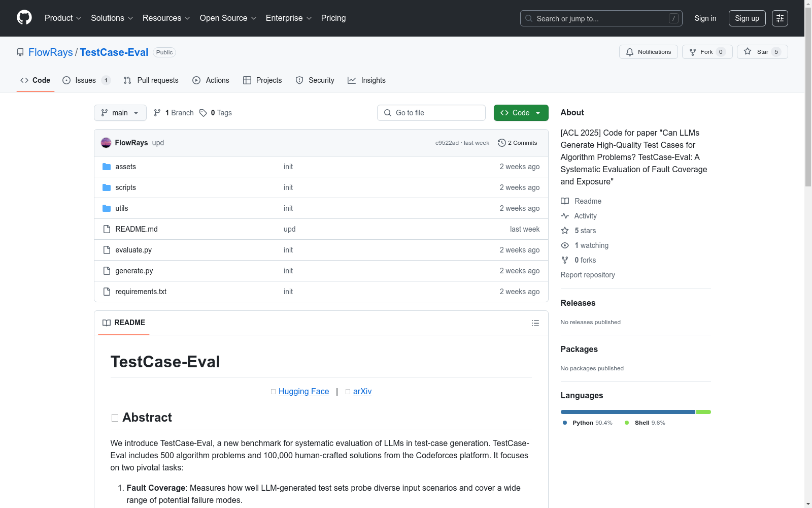
Task: Click the eye icon beside 1 watching
Action: [x=565, y=245]
